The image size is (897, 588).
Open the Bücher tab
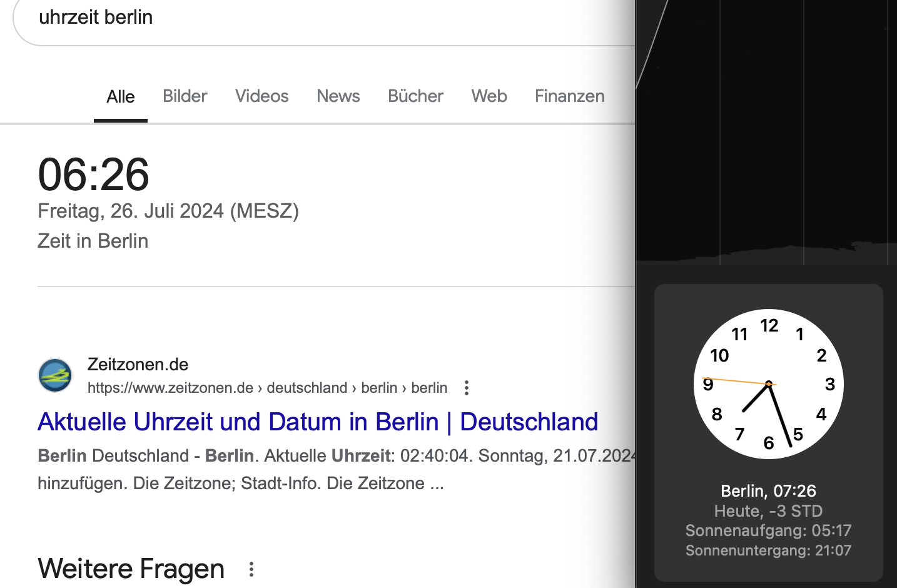415,96
